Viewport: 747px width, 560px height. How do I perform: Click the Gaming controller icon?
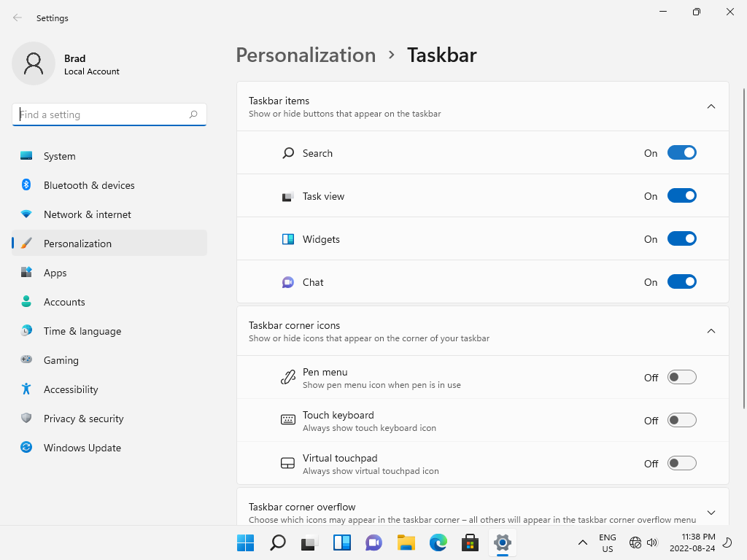[x=26, y=359]
